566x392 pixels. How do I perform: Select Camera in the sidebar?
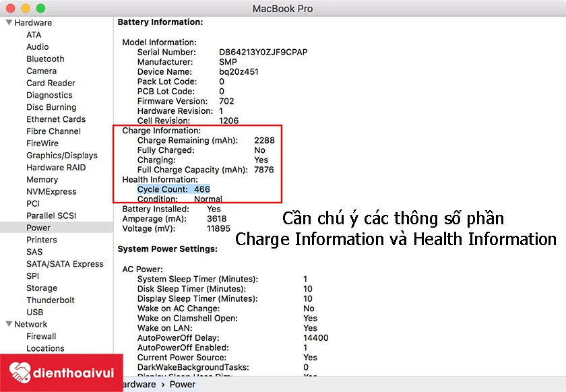pos(41,71)
